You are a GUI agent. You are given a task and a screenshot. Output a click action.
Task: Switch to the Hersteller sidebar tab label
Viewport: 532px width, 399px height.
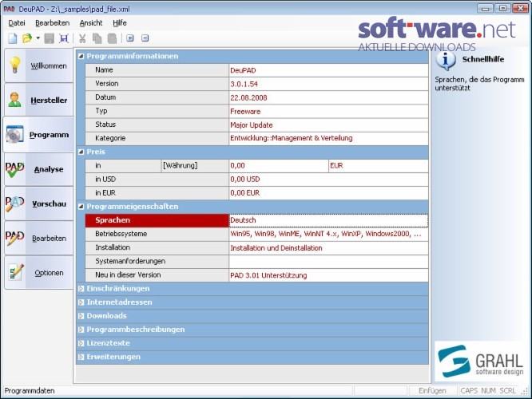49,101
